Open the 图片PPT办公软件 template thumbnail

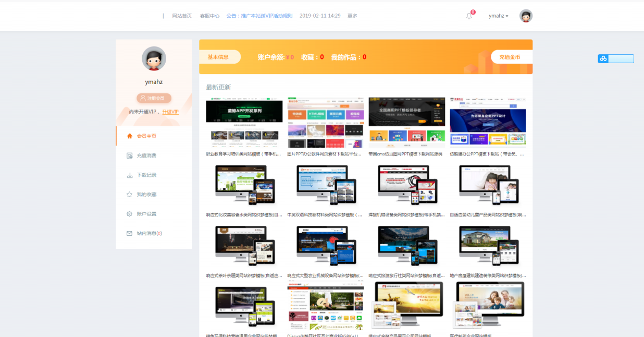pyautogui.click(x=326, y=123)
